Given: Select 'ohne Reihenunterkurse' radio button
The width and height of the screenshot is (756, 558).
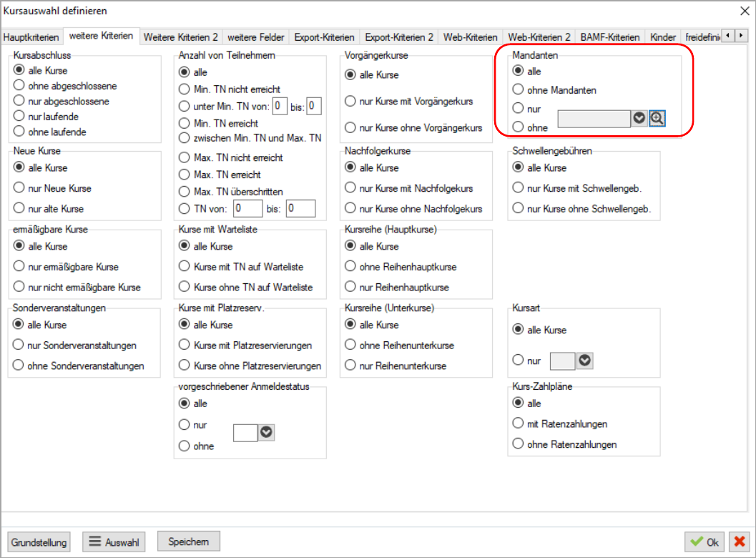Looking at the screenshot, I should 399,346.
